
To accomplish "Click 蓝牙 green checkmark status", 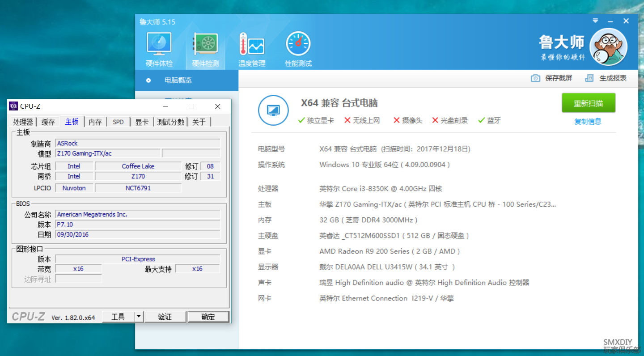I will point(489,120).
